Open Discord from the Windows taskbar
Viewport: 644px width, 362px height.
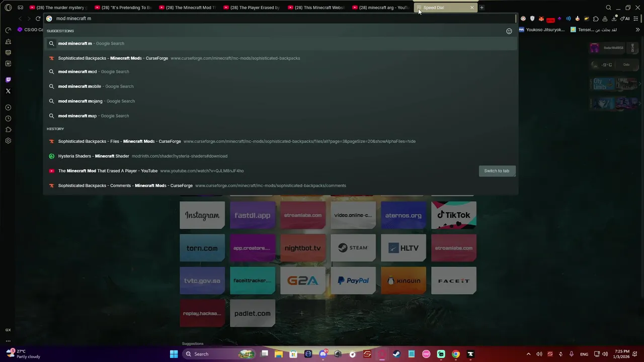[323, 354]
